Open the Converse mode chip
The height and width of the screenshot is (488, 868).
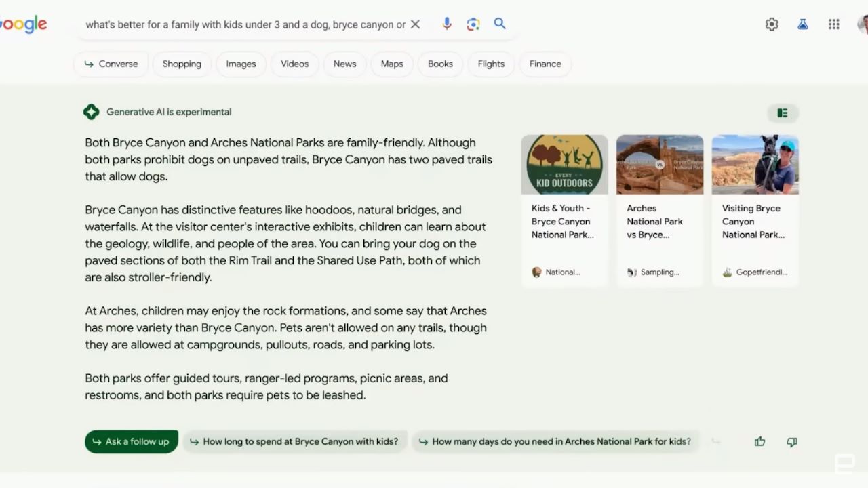tap(111, 64)
